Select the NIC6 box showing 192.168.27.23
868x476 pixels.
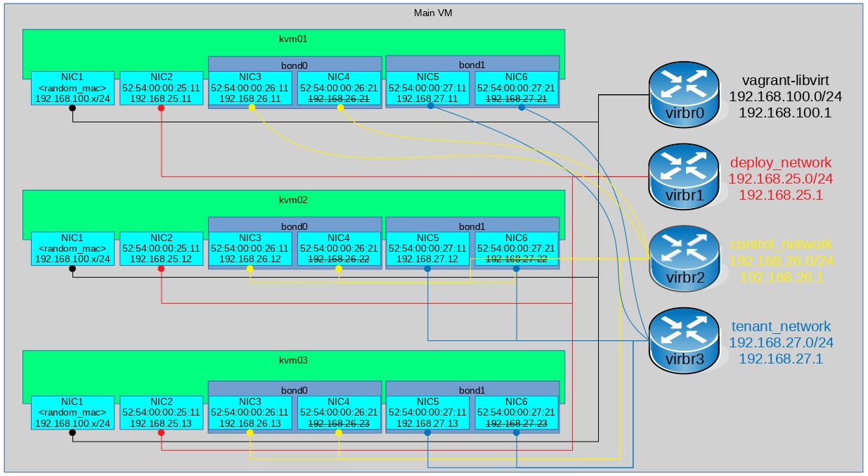tap(517, 412)
